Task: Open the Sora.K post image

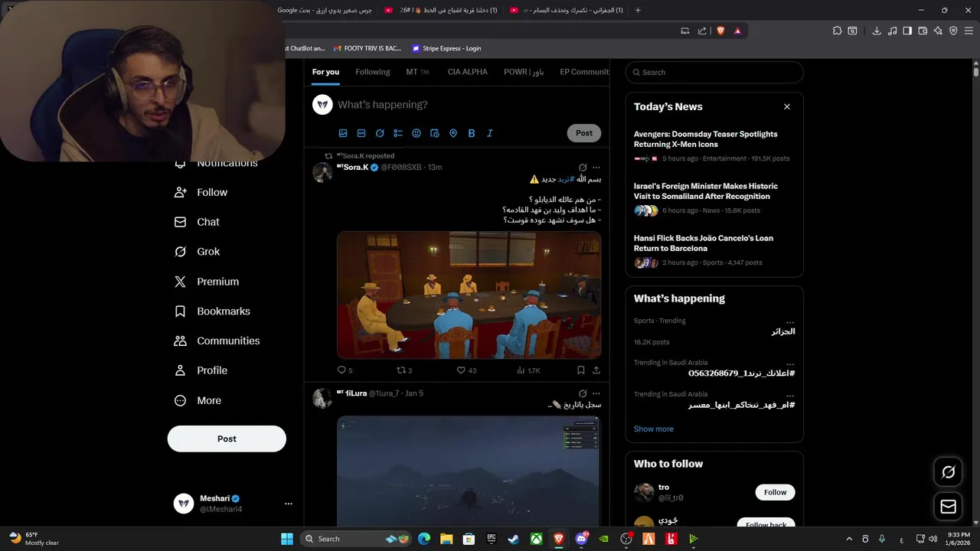Action: point(469,295)
